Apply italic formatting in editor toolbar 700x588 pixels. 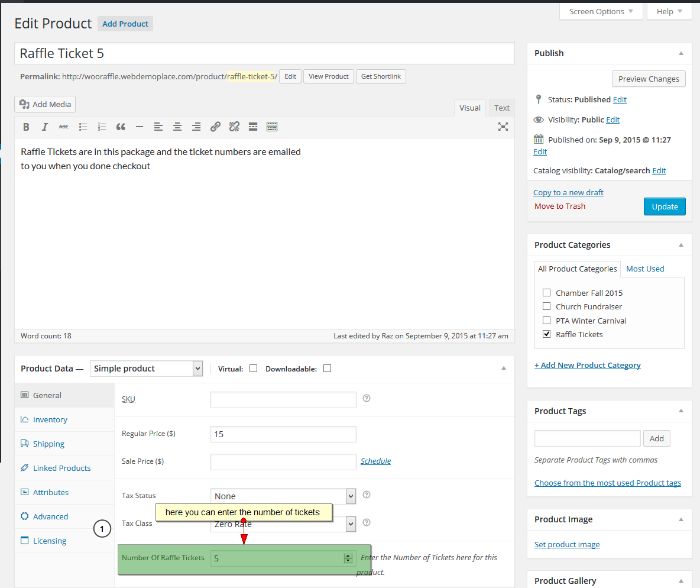click(45, 127)
